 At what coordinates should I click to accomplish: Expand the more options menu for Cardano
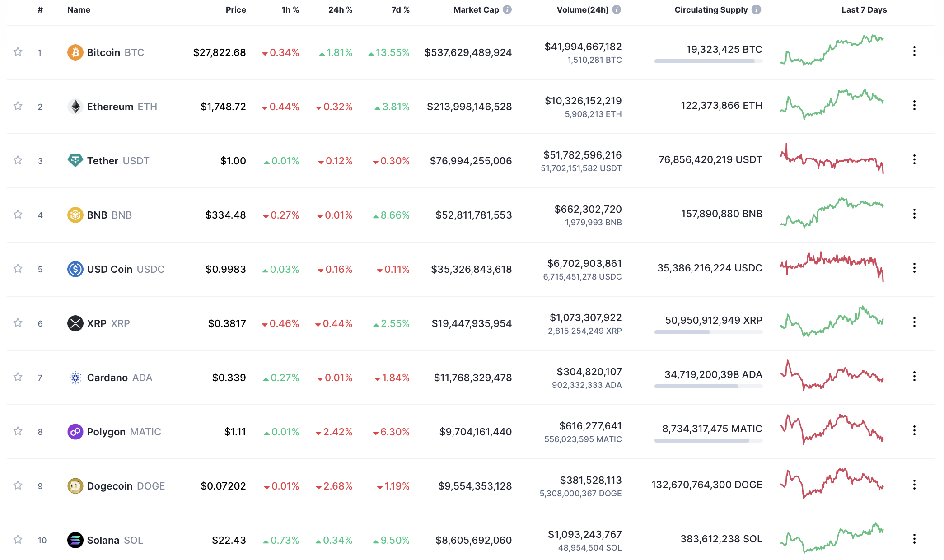[x=914, y=376]
